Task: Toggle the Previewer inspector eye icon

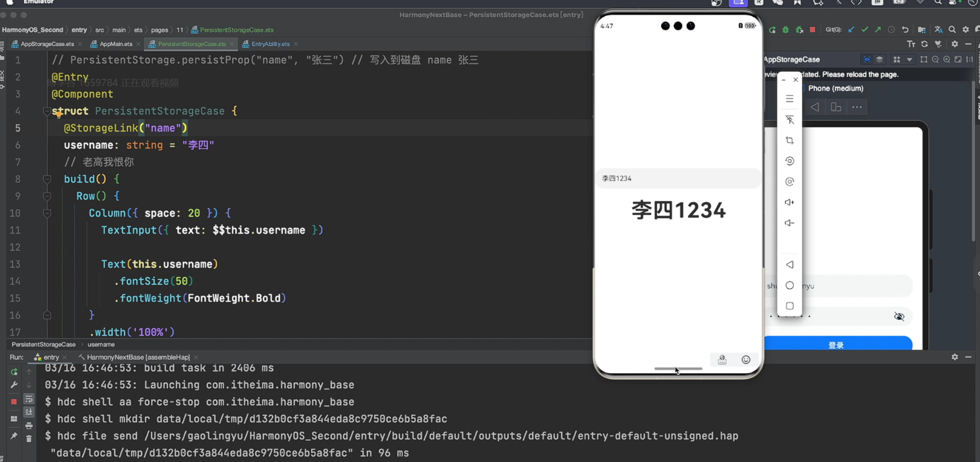Action: coord(867,60)
